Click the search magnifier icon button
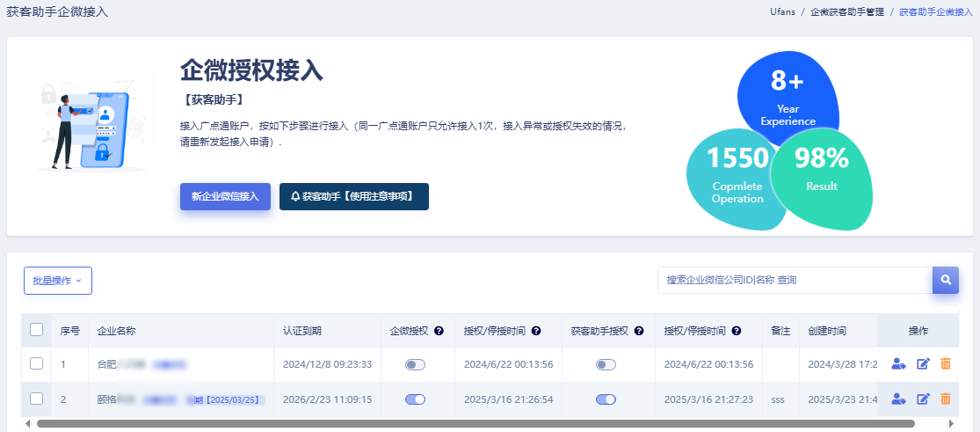 (x=946, y=280)
